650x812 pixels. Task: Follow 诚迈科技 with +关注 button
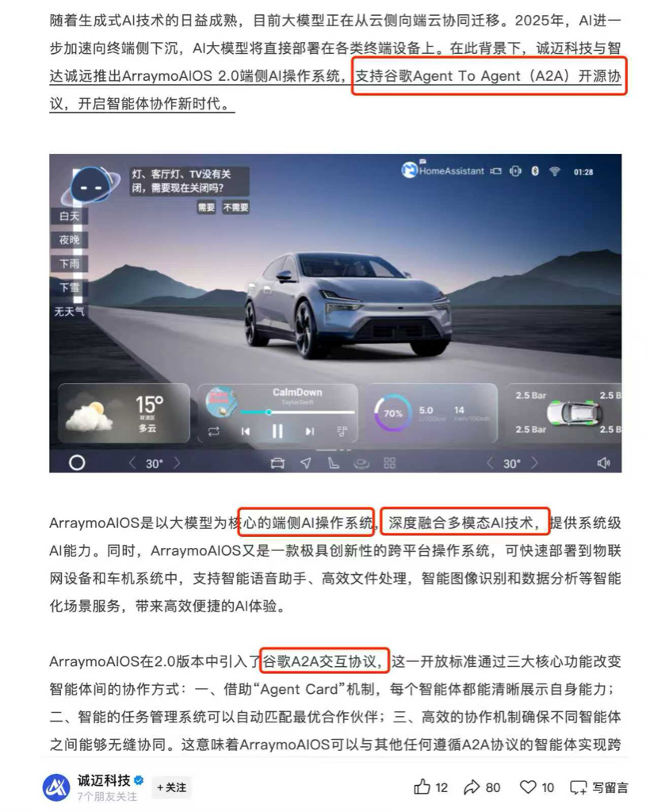pyautogui.click(x=172, y=787)
